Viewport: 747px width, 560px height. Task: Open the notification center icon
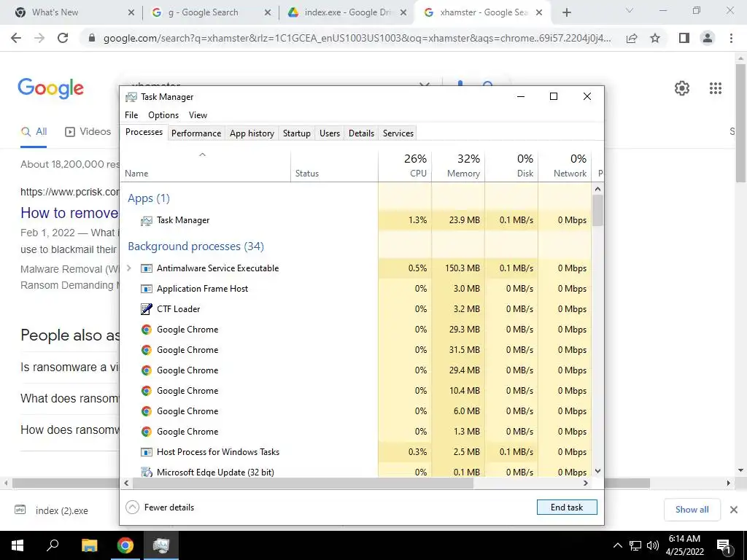[x=724, y=545]
